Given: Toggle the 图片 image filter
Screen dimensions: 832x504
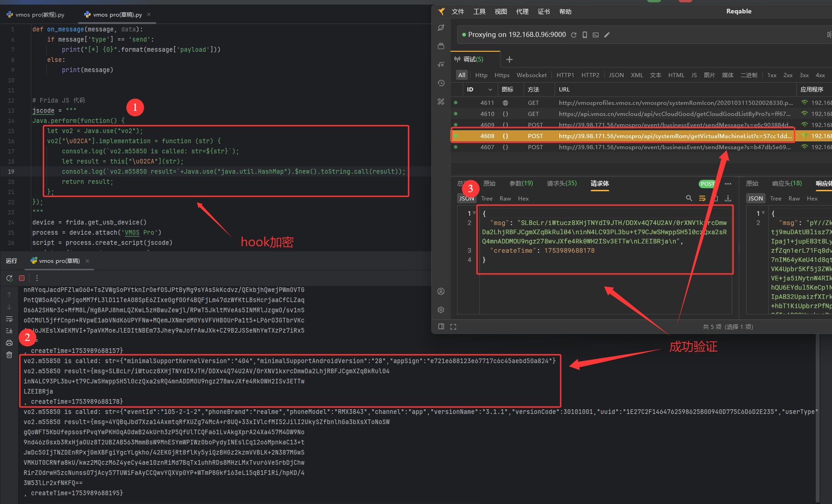Looking at the screenshot, I should pyautogui.click(x=710, y=75).
